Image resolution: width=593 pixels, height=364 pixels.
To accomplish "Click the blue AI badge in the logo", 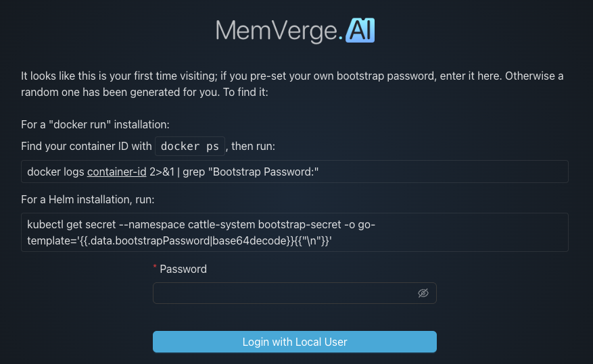I will click(x=360, y=30).
